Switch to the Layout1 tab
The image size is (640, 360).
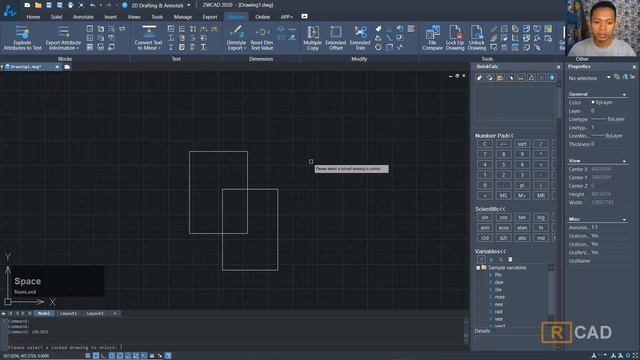pyautogui.click(x=68, y=313)
